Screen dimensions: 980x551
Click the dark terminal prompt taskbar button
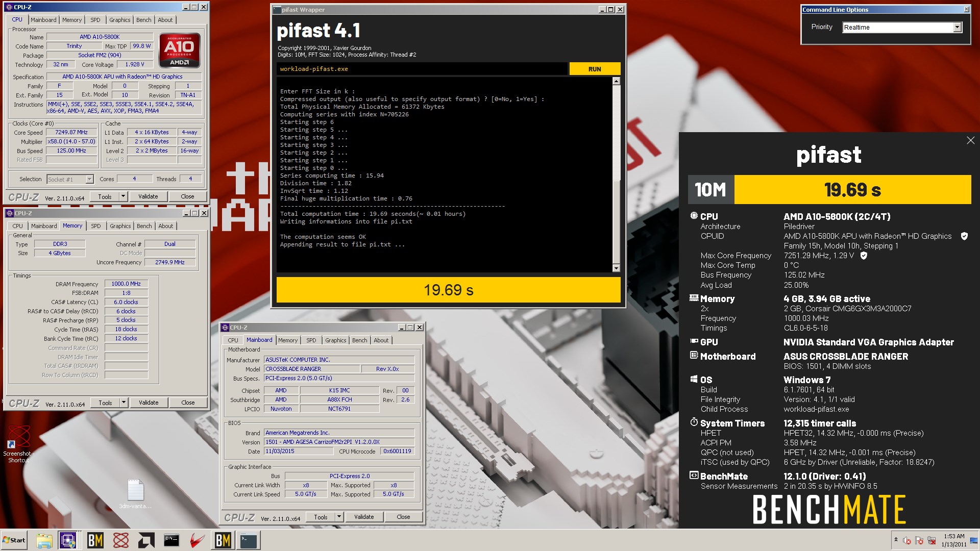249,540
